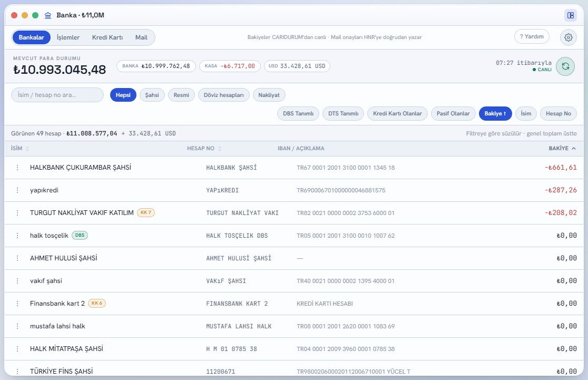This screenshot has height=380, width=588.
Task: Filter accounts by Nakliyat
Action: coord(269,95)
